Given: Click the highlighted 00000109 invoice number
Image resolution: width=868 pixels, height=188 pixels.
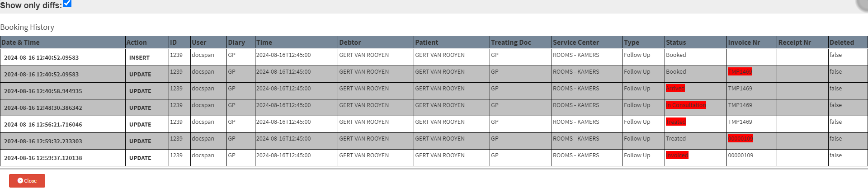Looking at the screenshot, I should [740, 139].
